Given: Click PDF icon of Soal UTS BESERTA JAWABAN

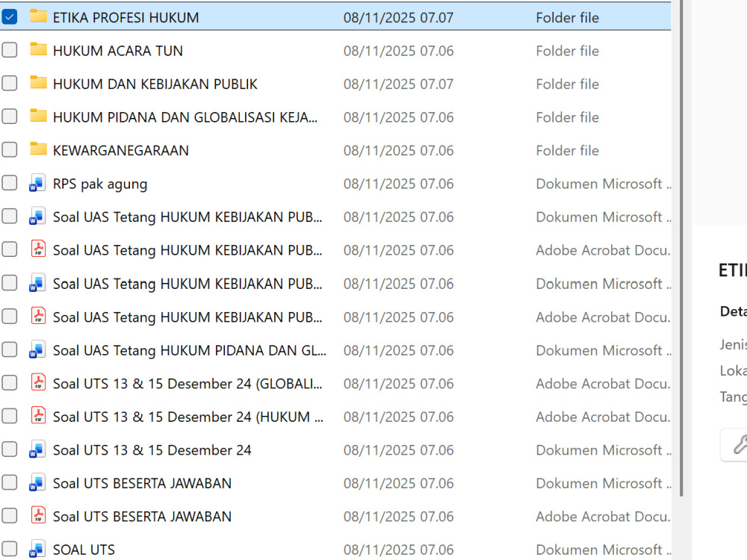Looking at the screenshot, I should pyautogui.click(x=38, y=516).
